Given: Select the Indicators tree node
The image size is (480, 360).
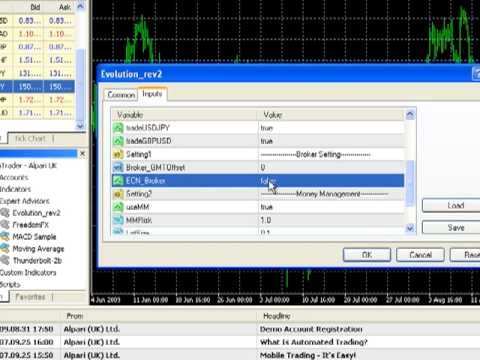Looking at the screenshot, I should point(15,189).
